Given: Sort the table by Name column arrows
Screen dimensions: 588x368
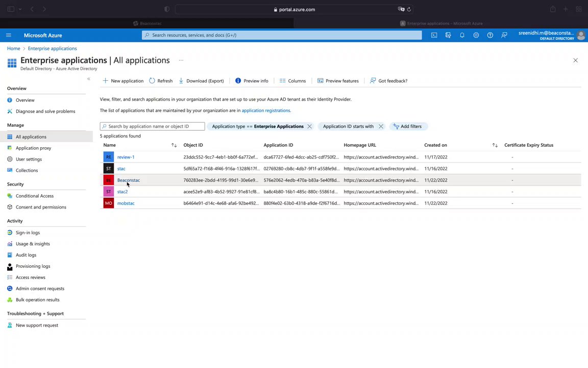Looking at the screenshot, I should (x=174, y=145).
